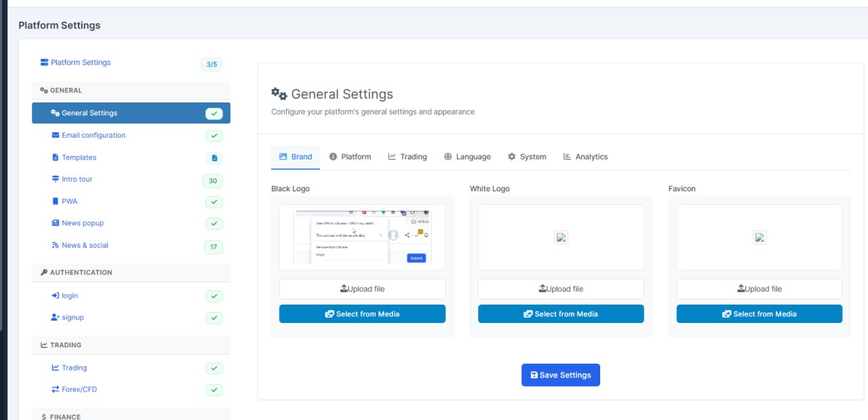Click the News & social RSS icon
The height and width of the screenshot is (420, 868).
[56, 246]
